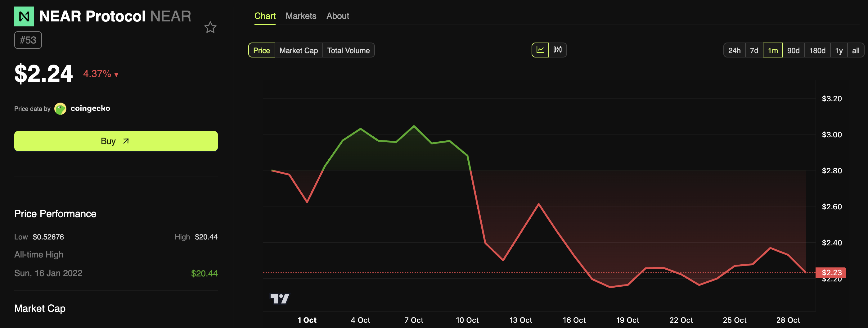
Task: Switch to line chart view icon
Action: tap(540, 50)
